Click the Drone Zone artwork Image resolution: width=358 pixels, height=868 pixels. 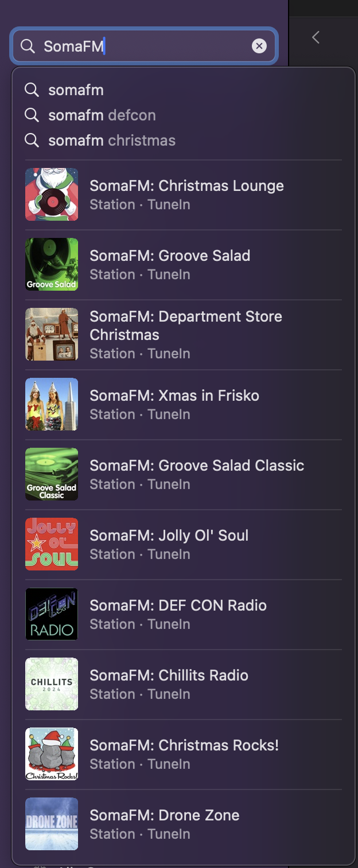[x=51, y=823]
